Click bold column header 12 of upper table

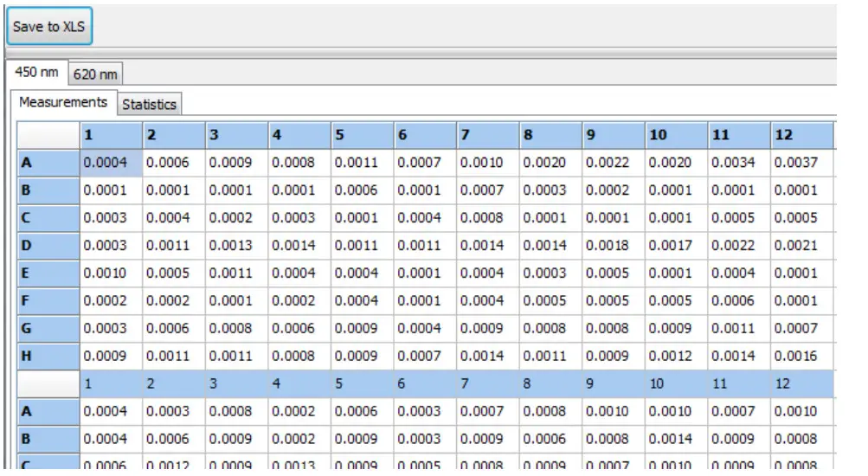(801, 136)
